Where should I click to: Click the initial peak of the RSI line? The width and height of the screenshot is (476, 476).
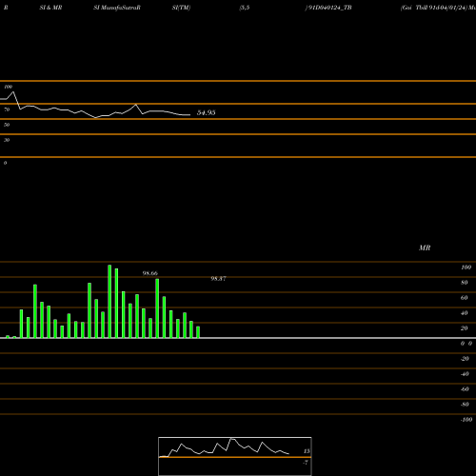[13, 92]
